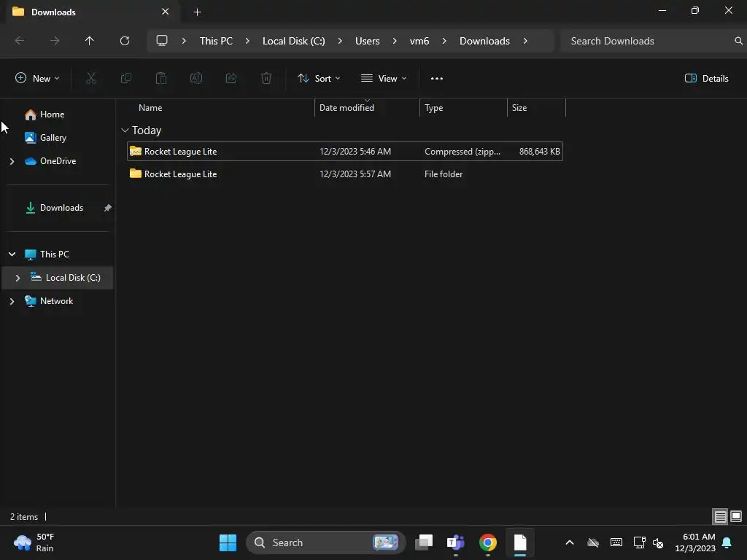Screen dimensions: 747x560
Task: Click the taskbar Search box
Action: pos(326,542)
